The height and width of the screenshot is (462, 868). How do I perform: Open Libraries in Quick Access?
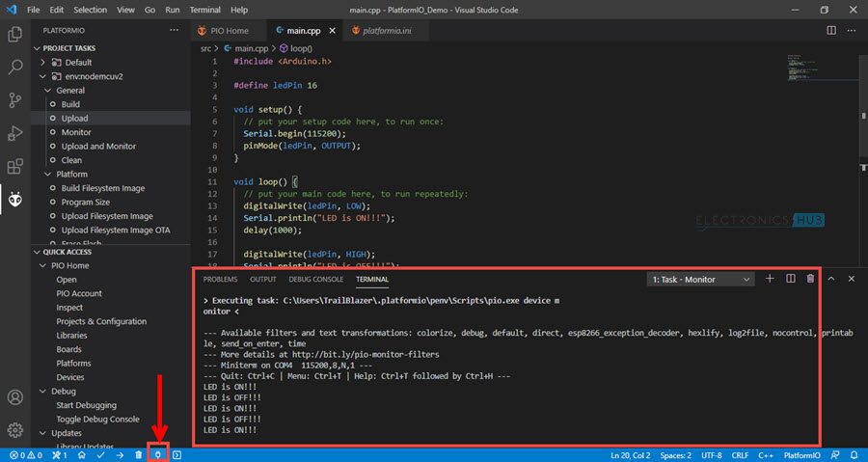(71, 336)
